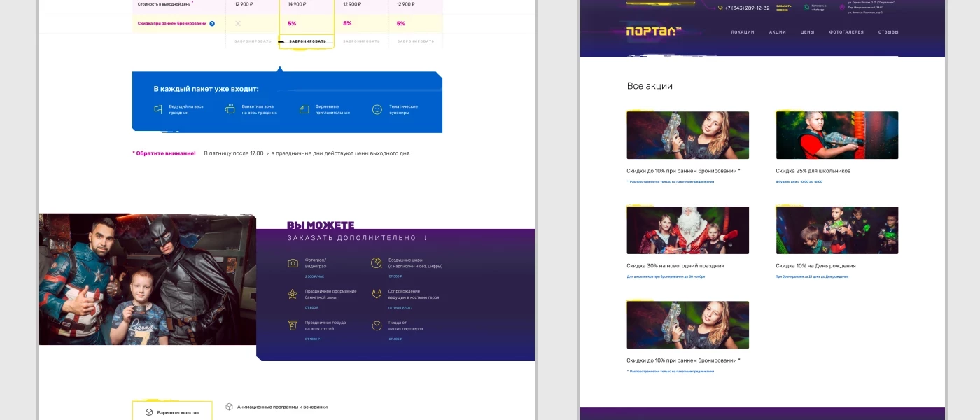The width and height of the screenshot is (980, 420).
Task: Click the location pin icon in header
Action: [842, 8]
